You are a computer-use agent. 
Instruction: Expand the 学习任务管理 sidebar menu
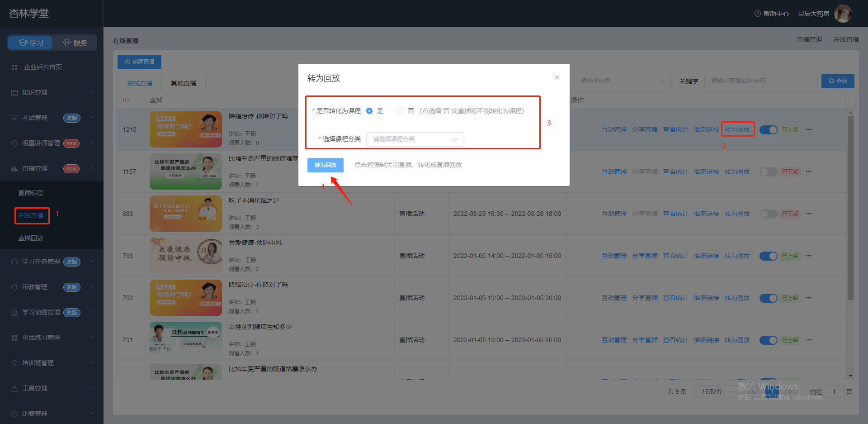(52, 262)
